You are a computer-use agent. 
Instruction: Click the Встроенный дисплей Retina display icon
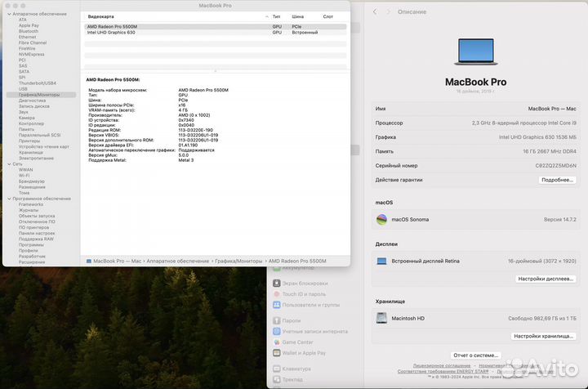tap(381, 261)
